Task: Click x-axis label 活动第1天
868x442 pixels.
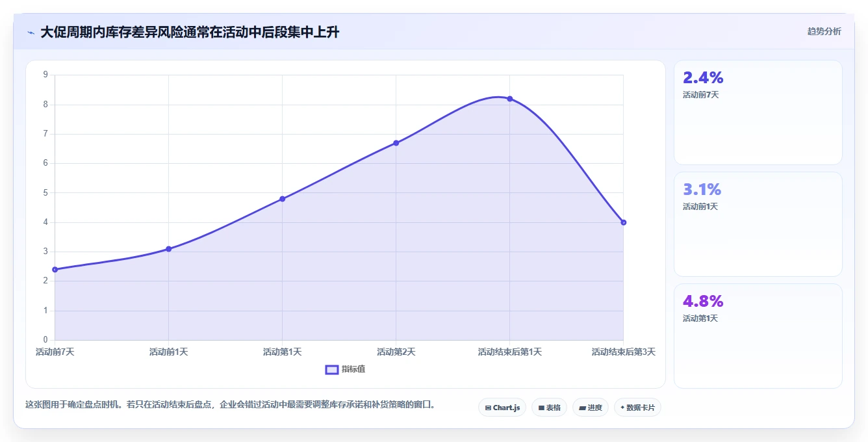Action: [x=282, y=352]
